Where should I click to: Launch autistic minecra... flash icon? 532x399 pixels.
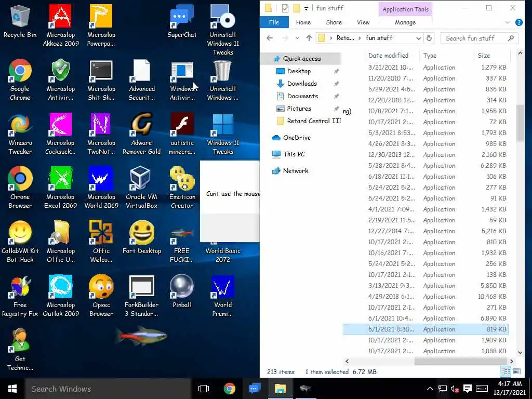point(182,134)
